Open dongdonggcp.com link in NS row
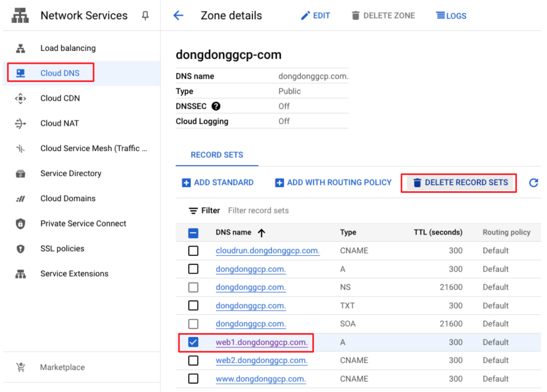This screenshot has width=547, height=392. [x=251, y=287]
